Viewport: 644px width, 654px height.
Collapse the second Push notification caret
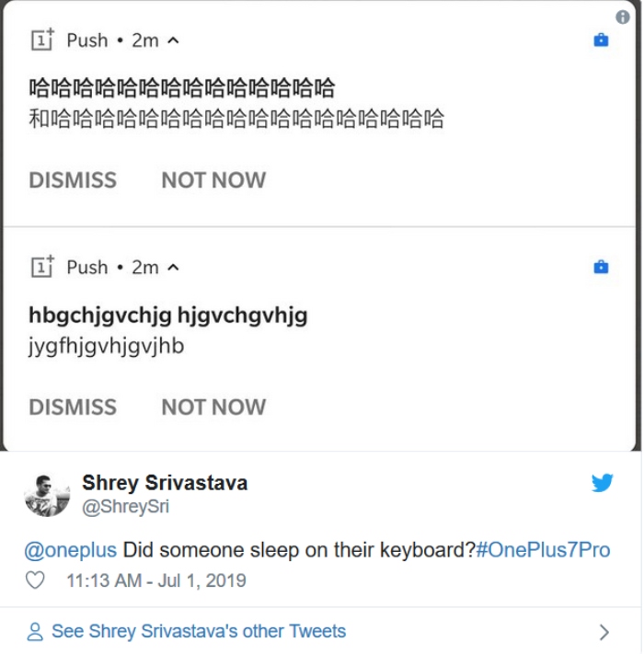coord(174,268)
